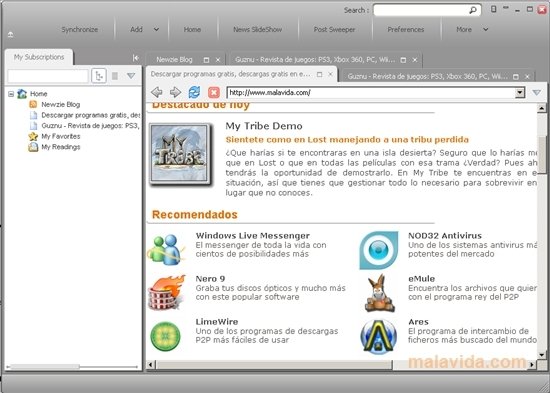The height and width of the screenshot is (393, 550).
Task: Click the browser Forward arrow icon
Action: pyautogui.click(x=175, y=92)
